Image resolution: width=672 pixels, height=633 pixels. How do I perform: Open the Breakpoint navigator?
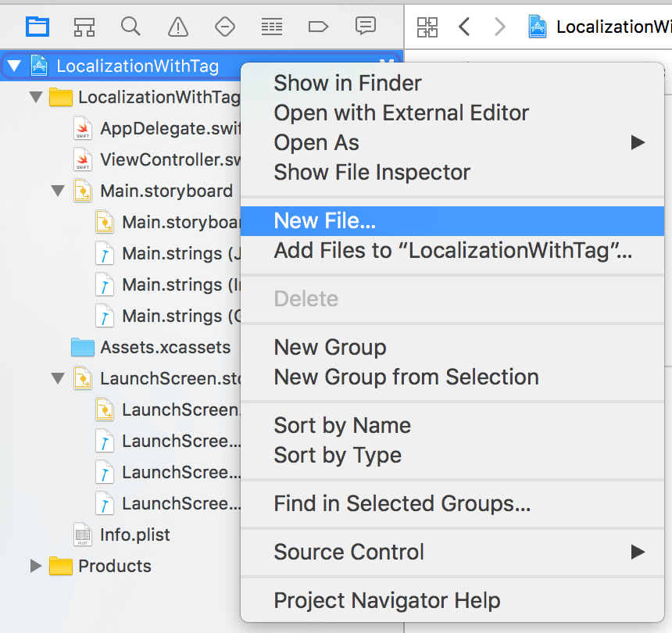click(318, 27)
